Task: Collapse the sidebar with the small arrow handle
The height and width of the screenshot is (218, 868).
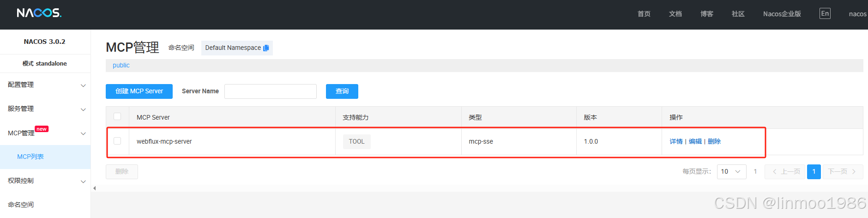Action: 94,188
